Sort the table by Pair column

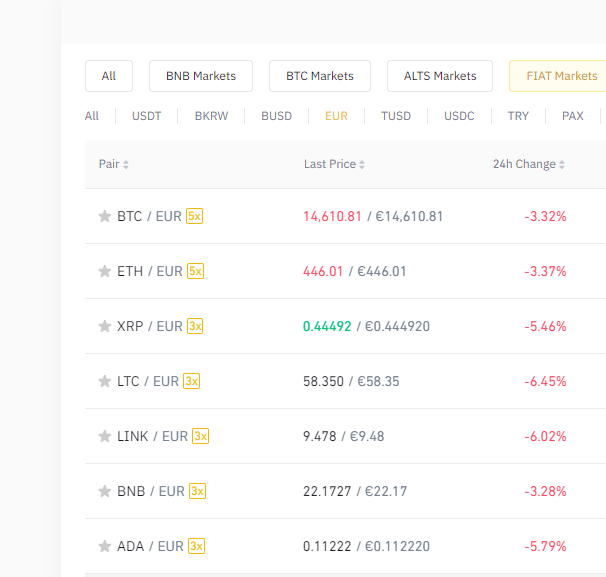point(113,164)
